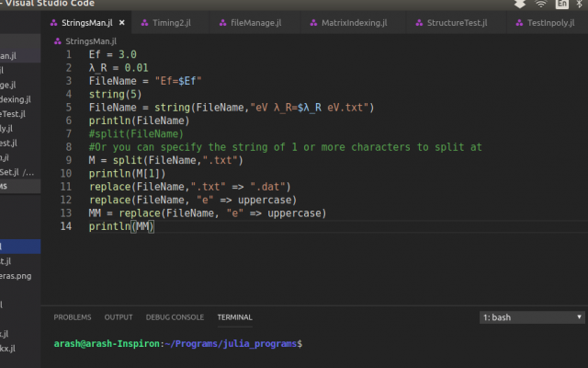This screenshot has height=368, width=588.
Task: Open the WiFi system tray icon
Action: pyautogui.click(x=540, y=4)
